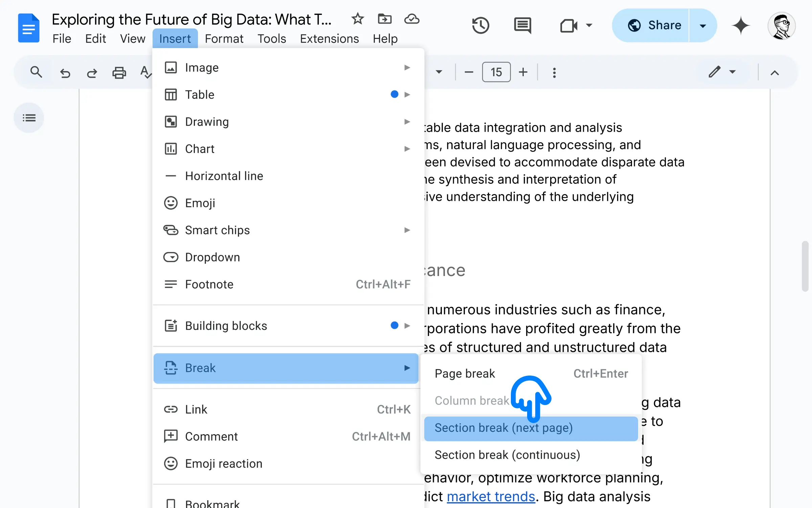Choose Emoji from Insert menu

click(x=288, y=203)
